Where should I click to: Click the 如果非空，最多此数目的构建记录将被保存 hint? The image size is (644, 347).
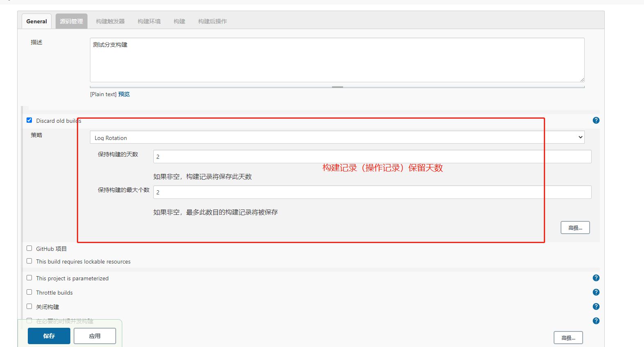click(x=215, y=212)
